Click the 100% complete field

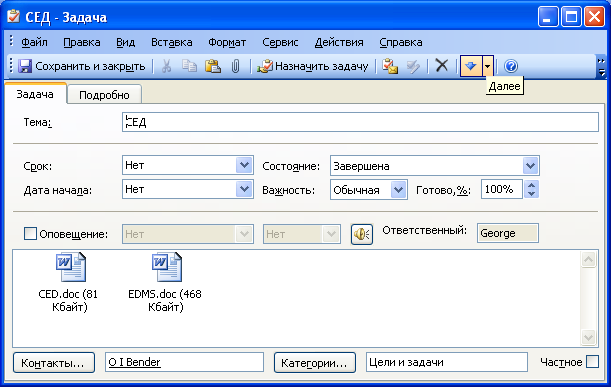[502, 189]
